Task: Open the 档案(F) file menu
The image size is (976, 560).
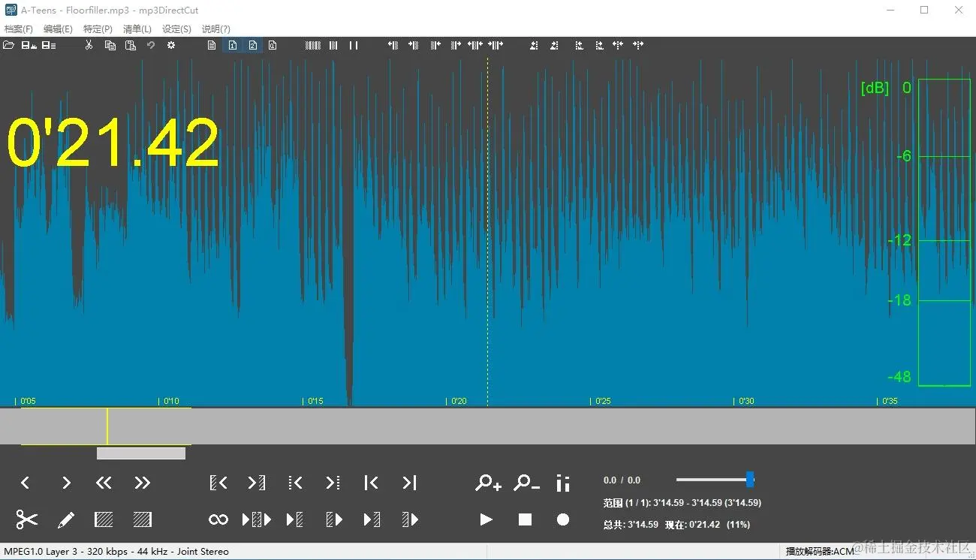Action: (19, 29)
